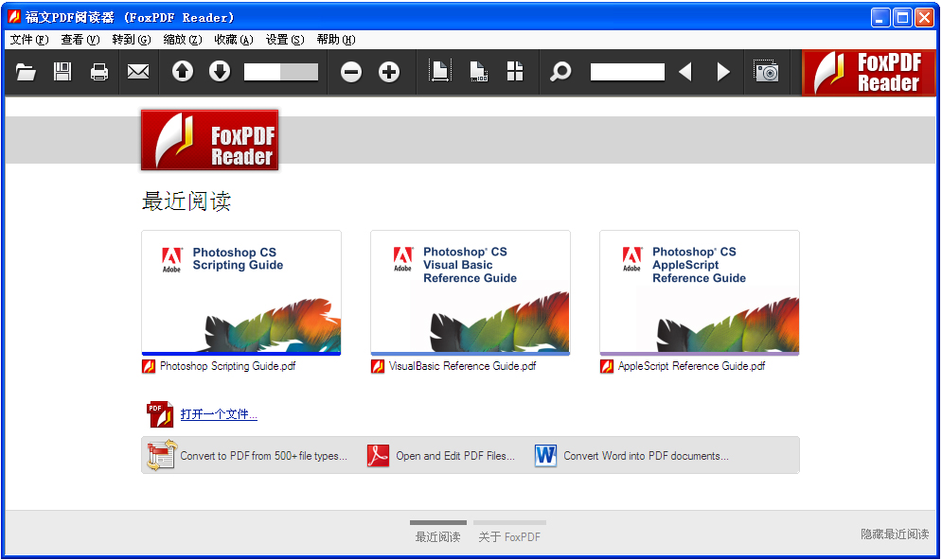Click Open and Edit PDF Files link
This screenshot has height=560, width=942.
pos(455,456)
